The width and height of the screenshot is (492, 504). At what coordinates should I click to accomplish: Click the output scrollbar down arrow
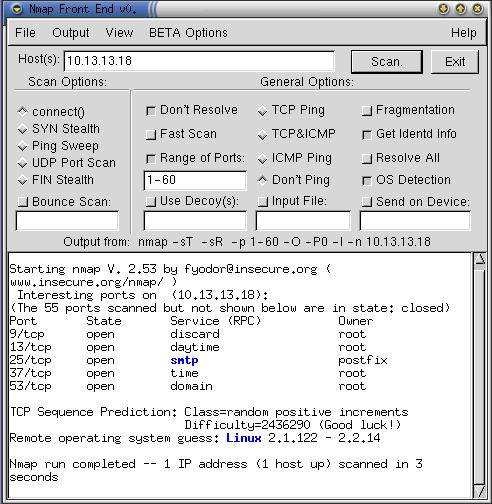click(480, 491)
